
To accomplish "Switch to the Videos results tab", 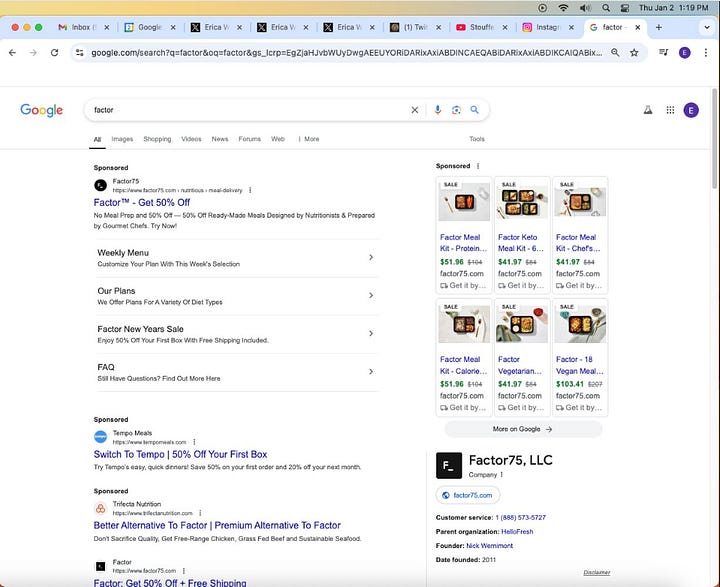I will coord(191,139).
